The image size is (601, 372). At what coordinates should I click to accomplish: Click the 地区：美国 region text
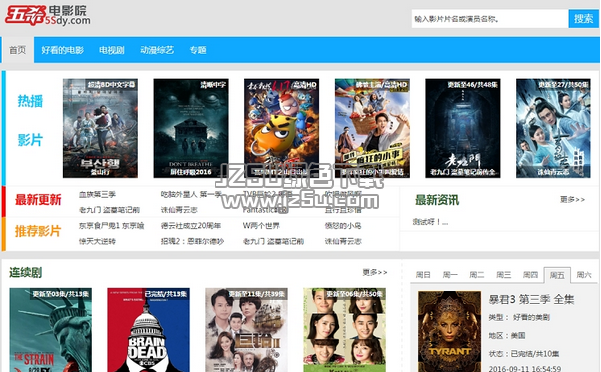click(x=507, y=336)
